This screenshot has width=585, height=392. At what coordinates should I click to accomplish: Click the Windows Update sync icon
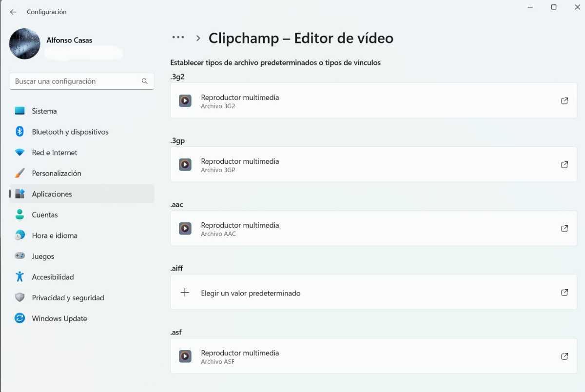[x=19, y=318]
